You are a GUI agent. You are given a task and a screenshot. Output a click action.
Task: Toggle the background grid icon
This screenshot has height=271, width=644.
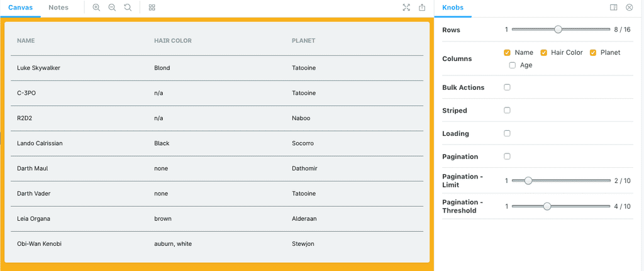point(152,8)
